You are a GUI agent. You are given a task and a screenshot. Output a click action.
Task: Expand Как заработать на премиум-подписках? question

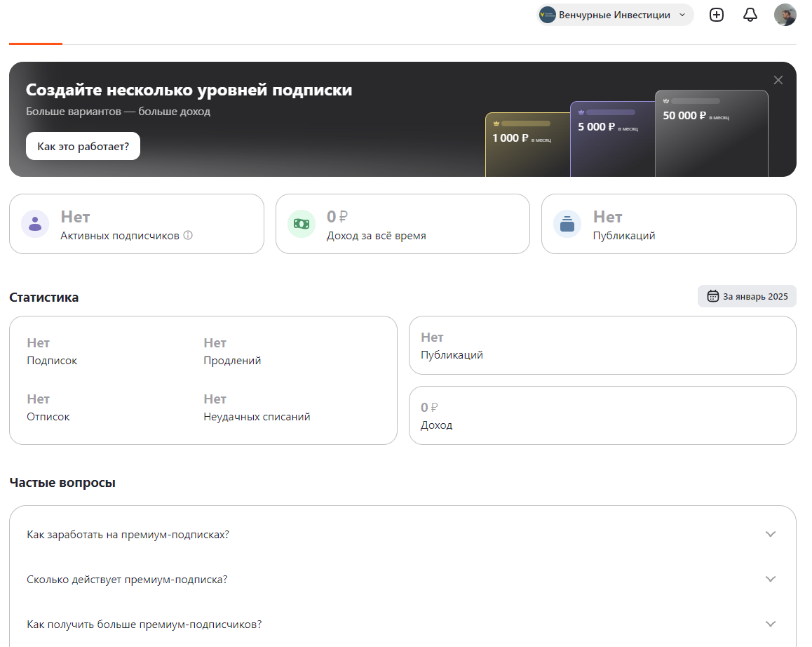click(402, 535)
